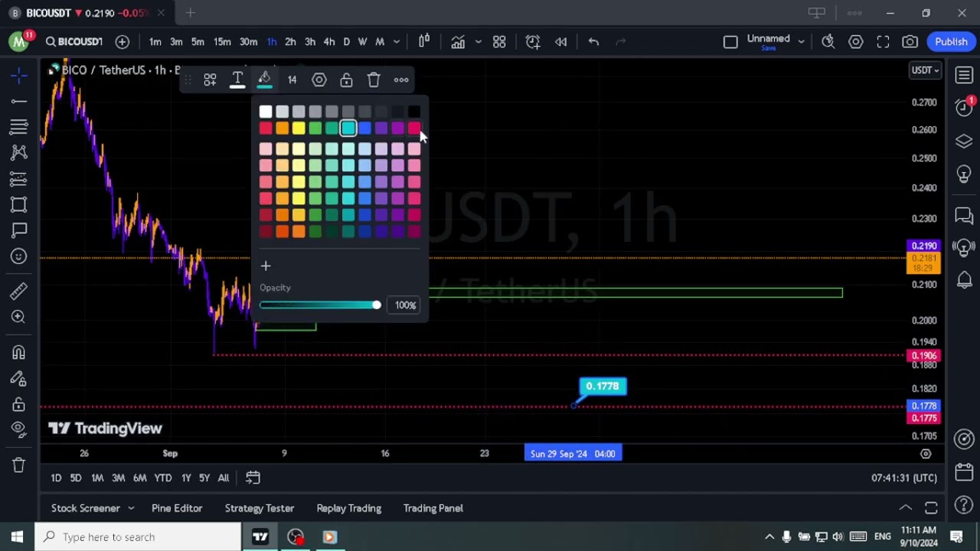Open the layout setup square icon
The height and width of the screenshot is (551, 980).
point(730,41)
